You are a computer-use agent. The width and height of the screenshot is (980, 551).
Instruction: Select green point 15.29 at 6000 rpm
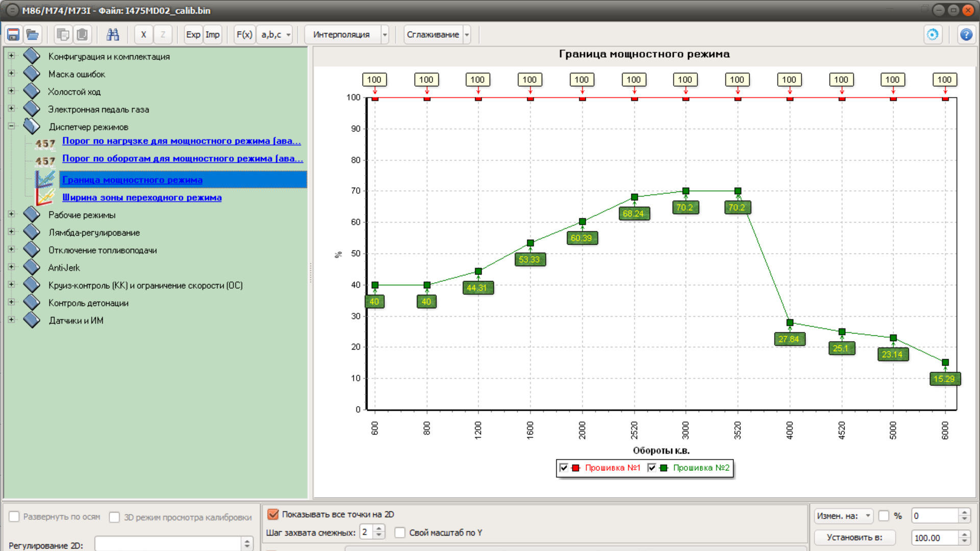(945, 362)
